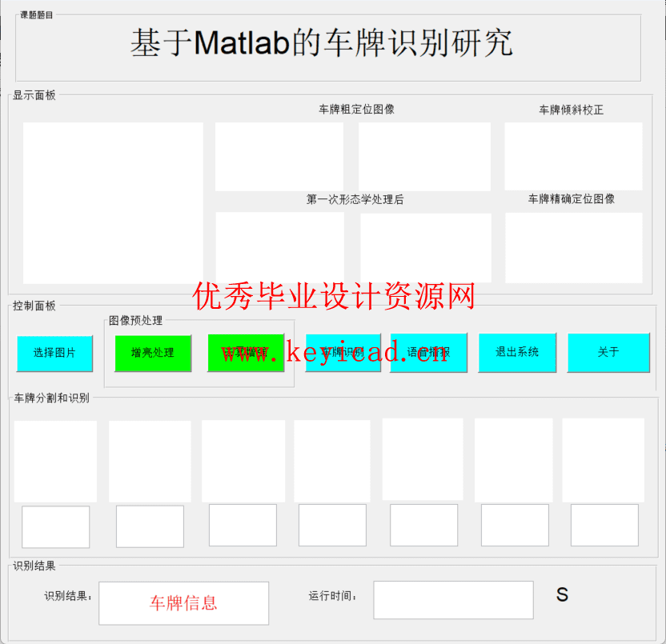Screen dimensions: 666x644
Task: Click the right axes under 第一次形态学处理后
Action: [426, 247]
